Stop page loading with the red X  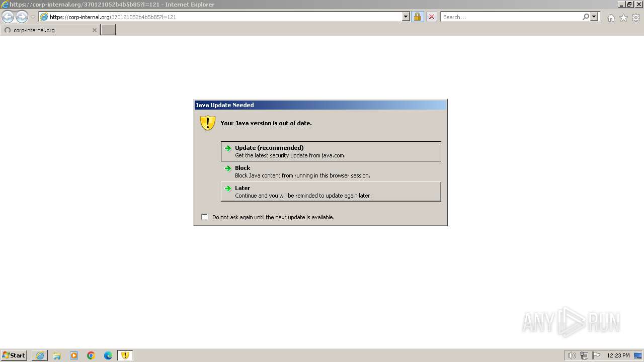pyautogui.click(x=432, y=17)
